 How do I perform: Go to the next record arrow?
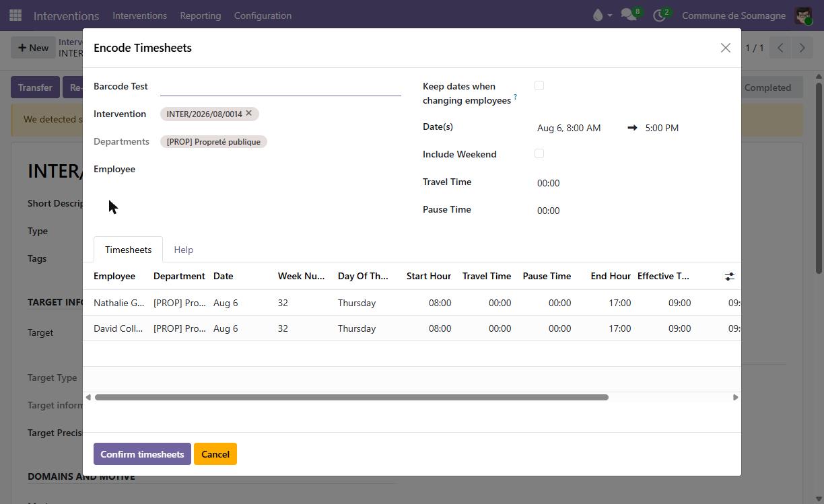(x=802, y=48)
